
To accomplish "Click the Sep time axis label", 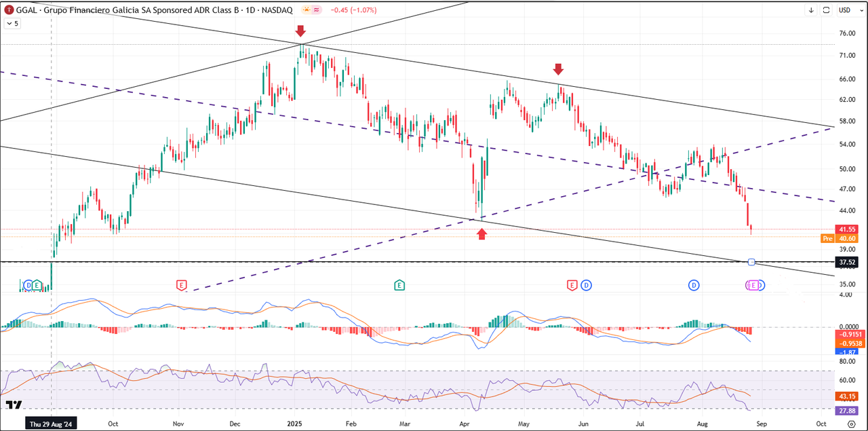I will click(762, 424).
